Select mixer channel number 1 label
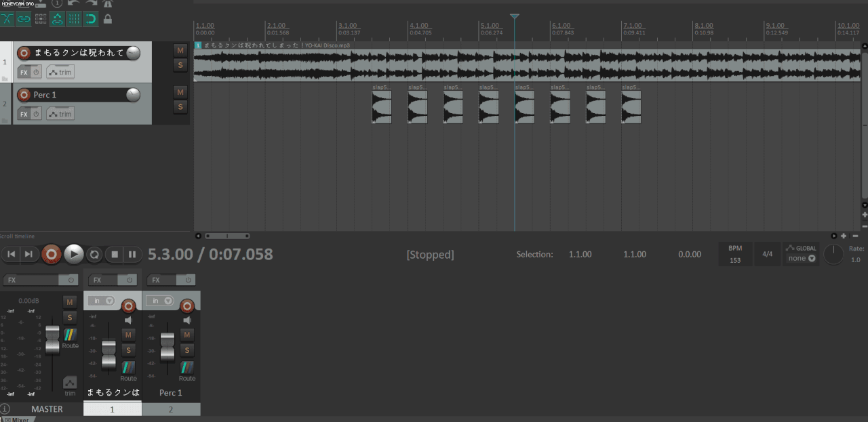The width and height of the screenshot is (868, 422). [x=113, y=409]
